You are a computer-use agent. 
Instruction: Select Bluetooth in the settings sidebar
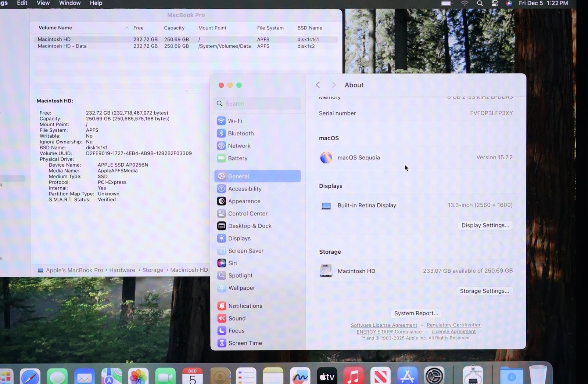240,133
